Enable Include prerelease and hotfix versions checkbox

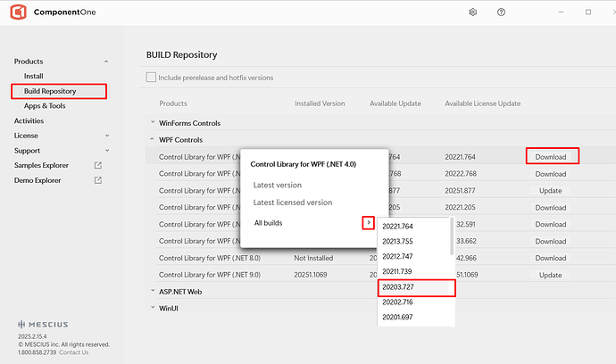pyautogui.click(x=151, y=77)
